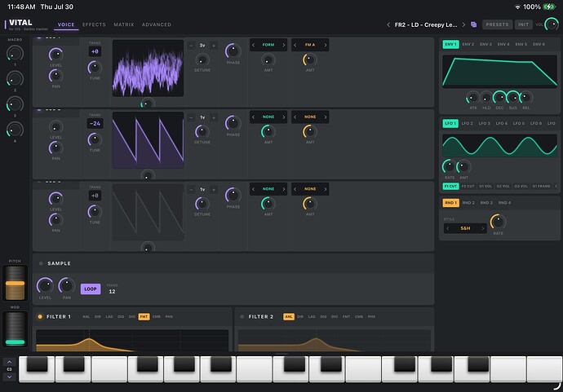Click the right chevron next to S&H

pyautogui.click(x=482, y=228)
